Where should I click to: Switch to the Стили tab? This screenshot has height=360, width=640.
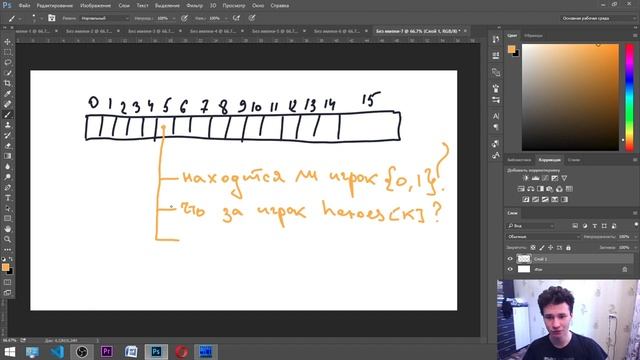573,160
